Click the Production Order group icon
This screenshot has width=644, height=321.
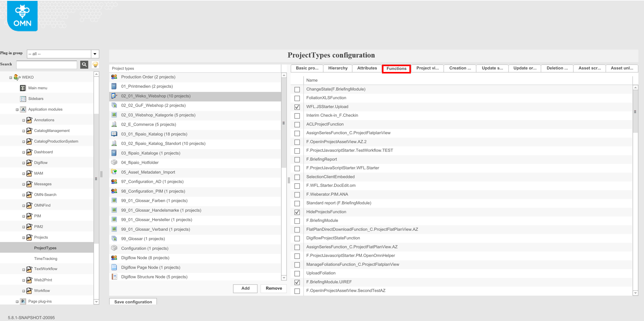pyautogui.click(x=114, y=77)
